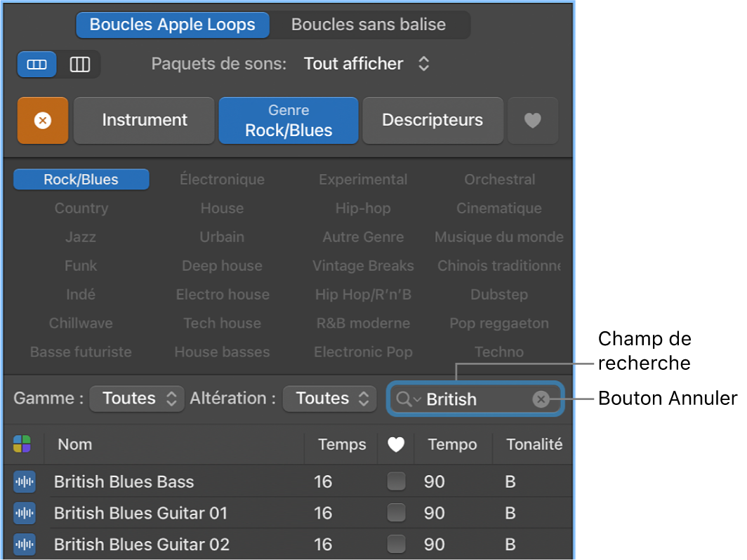Click the heart column header icon
Image resolution: width=747 pixels, height=560 pixels.
pos(397,445)
